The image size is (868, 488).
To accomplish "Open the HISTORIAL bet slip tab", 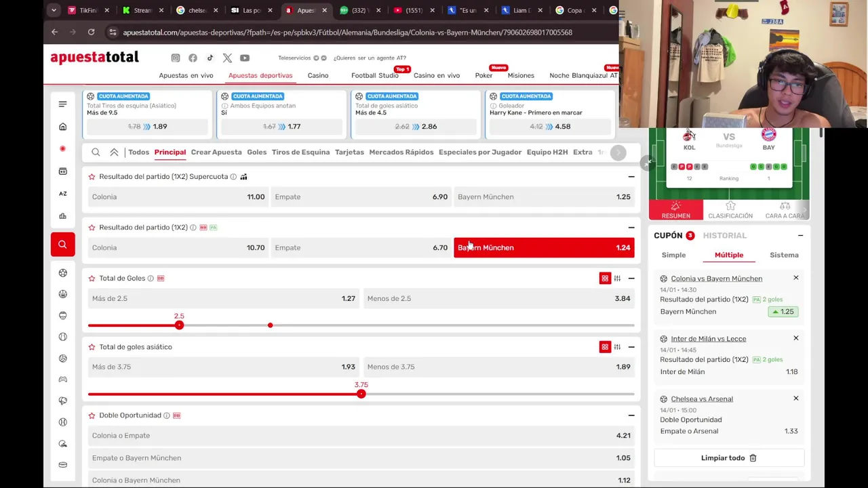I will [724, 235].
